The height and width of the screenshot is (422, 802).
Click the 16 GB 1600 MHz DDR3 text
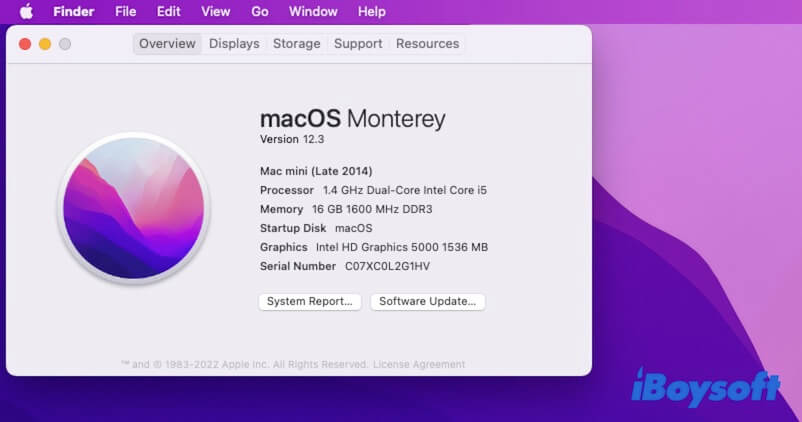click(x=372, y=209)
